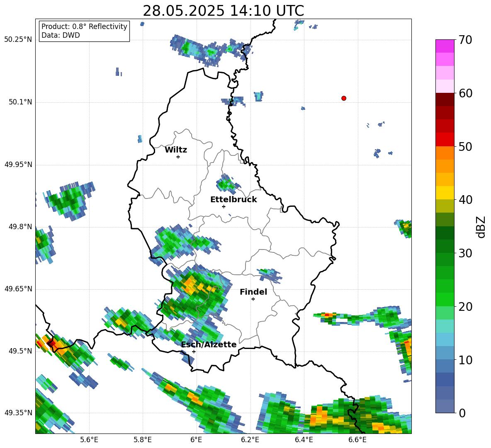Viewport: 491px width, 448px height.
Task: Click the Esch/Alzette station cross marker
Action: [194, 351]
